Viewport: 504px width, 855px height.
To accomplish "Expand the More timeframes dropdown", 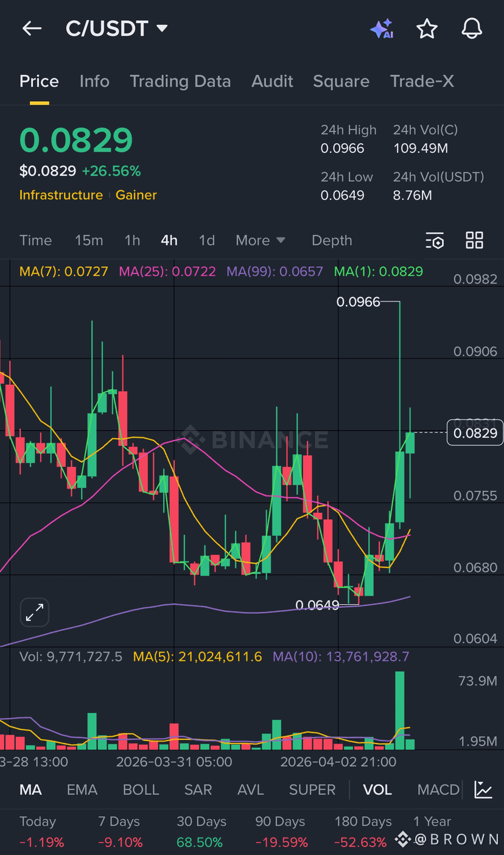I will click(x=261, y=241).
